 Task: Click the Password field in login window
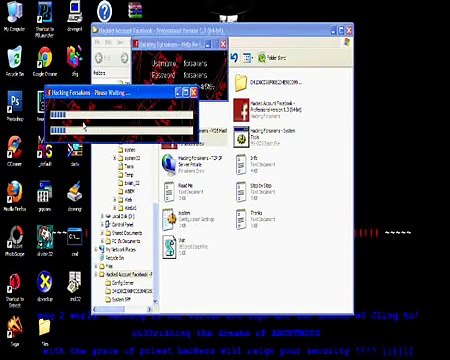click(195, 75)
